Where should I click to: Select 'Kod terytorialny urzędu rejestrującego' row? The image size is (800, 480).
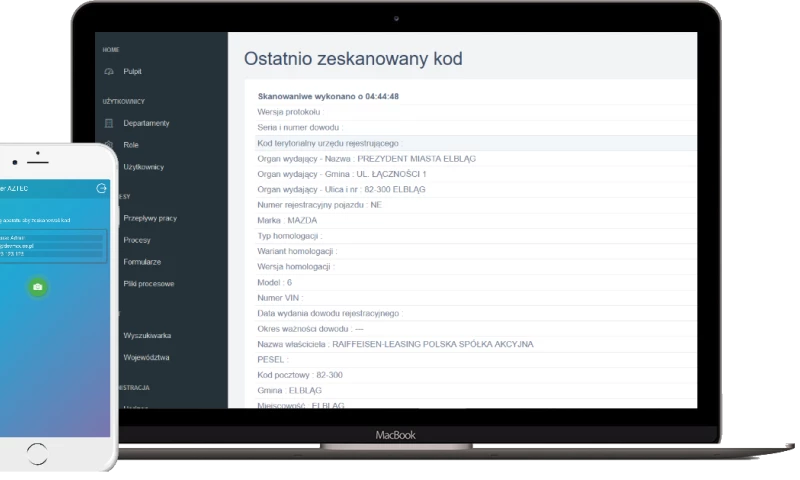tap(476, 143)
